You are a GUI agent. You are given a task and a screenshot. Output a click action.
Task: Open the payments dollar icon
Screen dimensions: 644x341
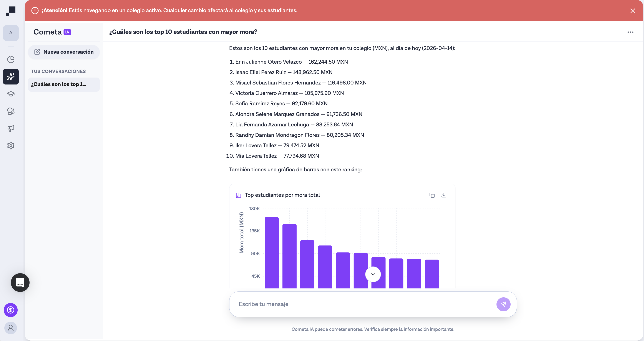pos(10,310)
